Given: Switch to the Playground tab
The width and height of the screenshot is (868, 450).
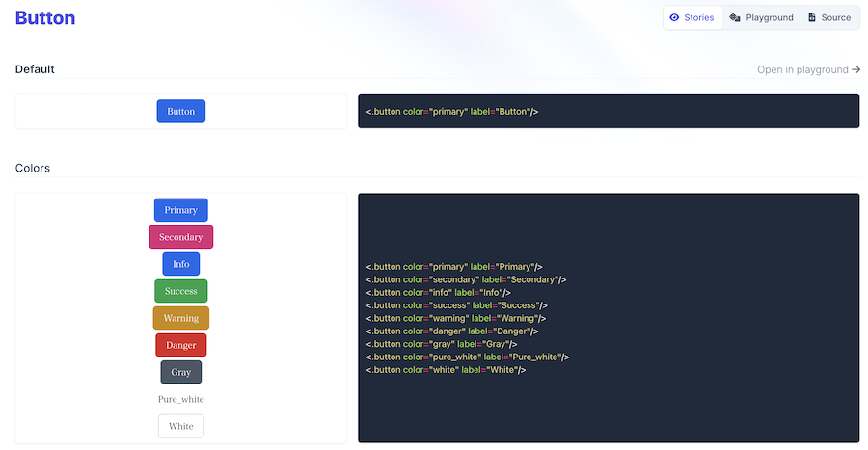Looking at the screenshot, I should (761, 17).
